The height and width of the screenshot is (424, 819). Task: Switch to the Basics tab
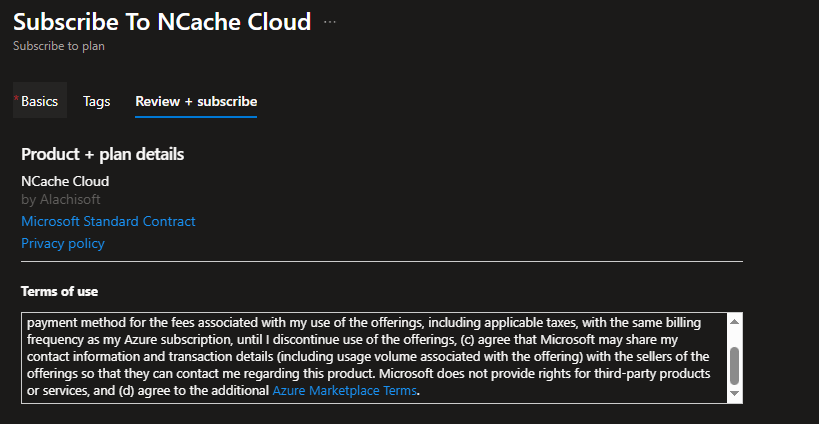[40, 101]
